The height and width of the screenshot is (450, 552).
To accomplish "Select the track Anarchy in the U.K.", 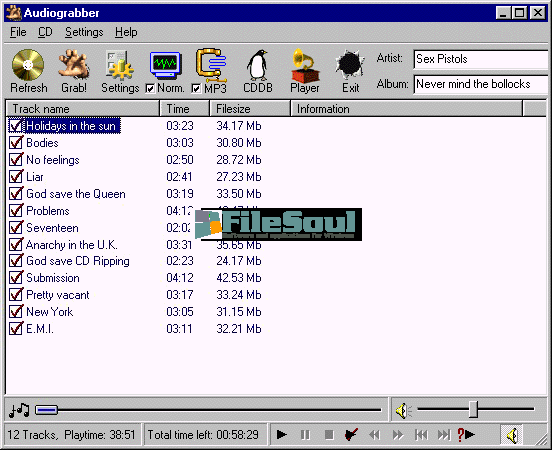I will click(72, 244).
